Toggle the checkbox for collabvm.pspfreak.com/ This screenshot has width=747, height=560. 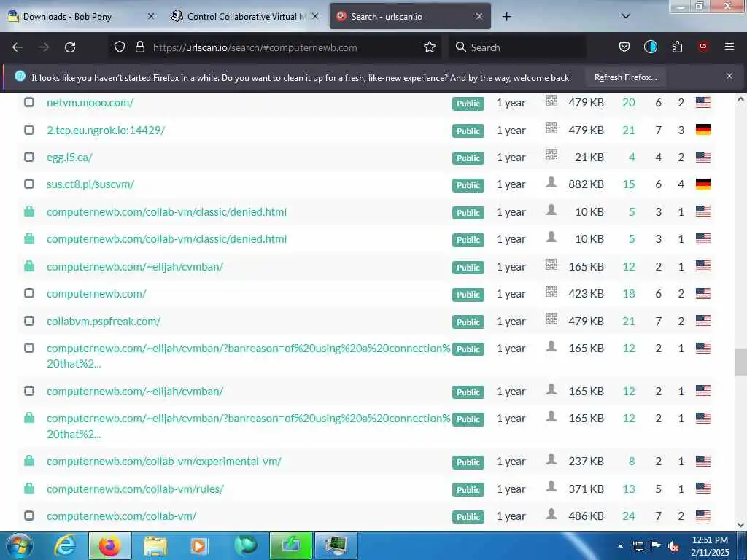point(29,321)
